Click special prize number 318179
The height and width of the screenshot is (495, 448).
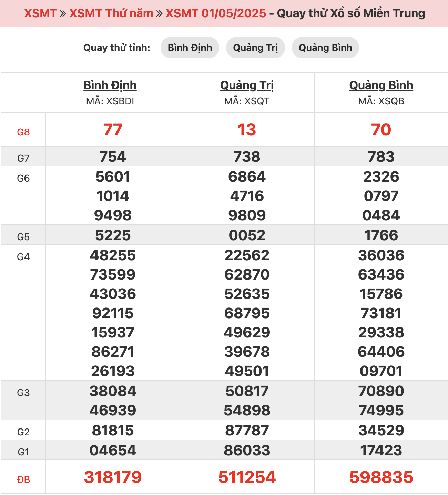tap(113, 477)
